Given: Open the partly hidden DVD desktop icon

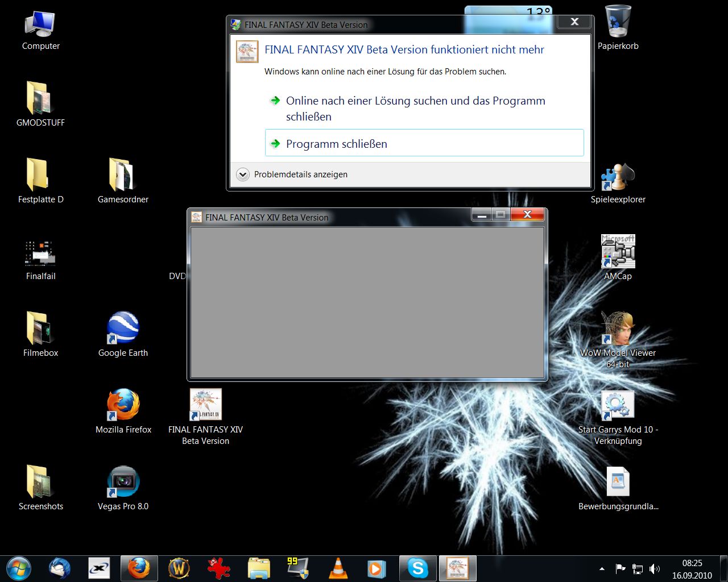Looking at the screenshot, I should pos(177,276).
